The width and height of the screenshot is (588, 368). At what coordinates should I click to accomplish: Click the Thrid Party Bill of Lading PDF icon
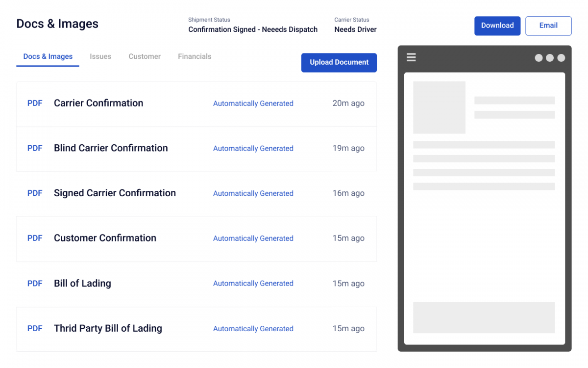tap(35, 328)
